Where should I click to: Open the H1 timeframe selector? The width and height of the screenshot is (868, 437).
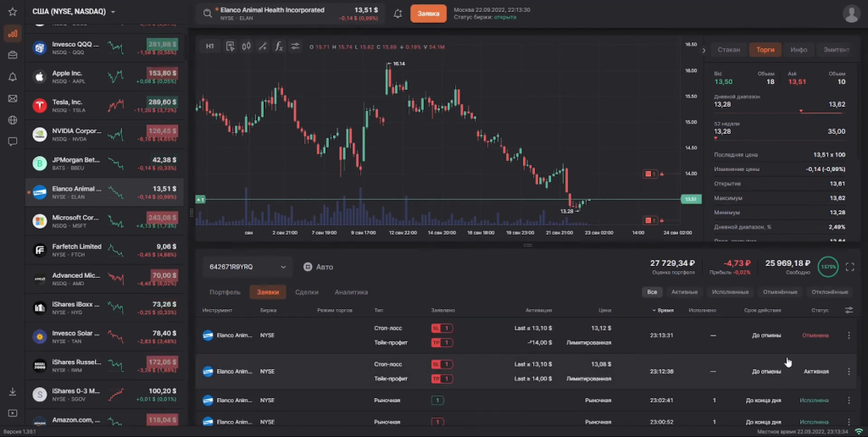(209, 47)
